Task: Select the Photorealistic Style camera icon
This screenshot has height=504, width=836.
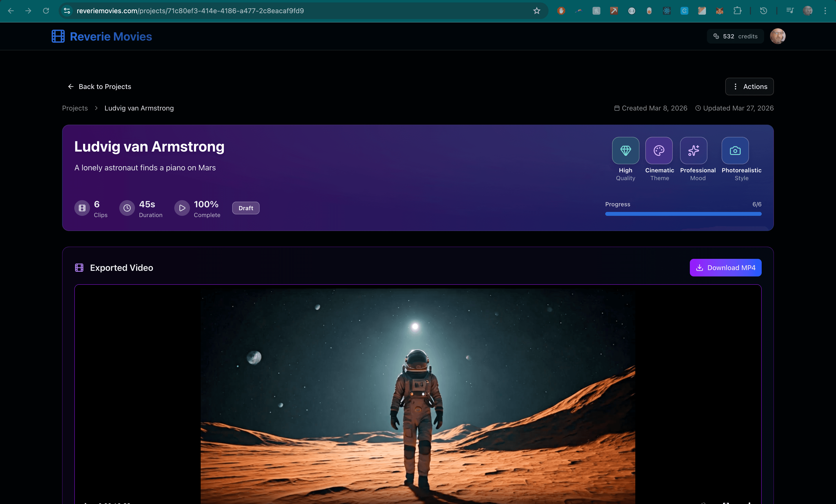Action: 735,151
